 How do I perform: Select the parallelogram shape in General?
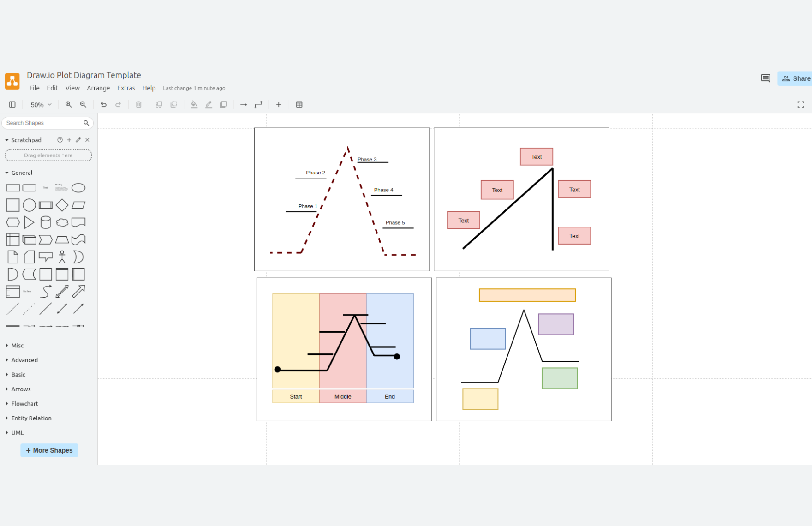coord(78,205)
